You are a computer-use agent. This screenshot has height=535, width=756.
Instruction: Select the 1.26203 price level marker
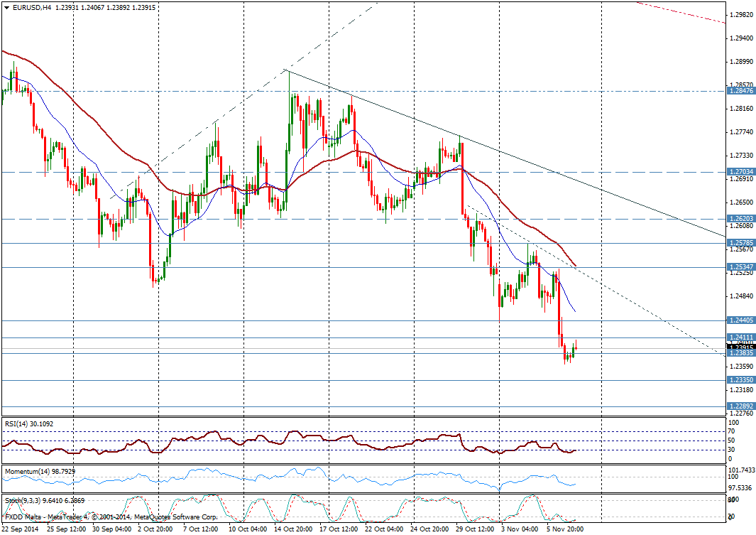(741, 219)
